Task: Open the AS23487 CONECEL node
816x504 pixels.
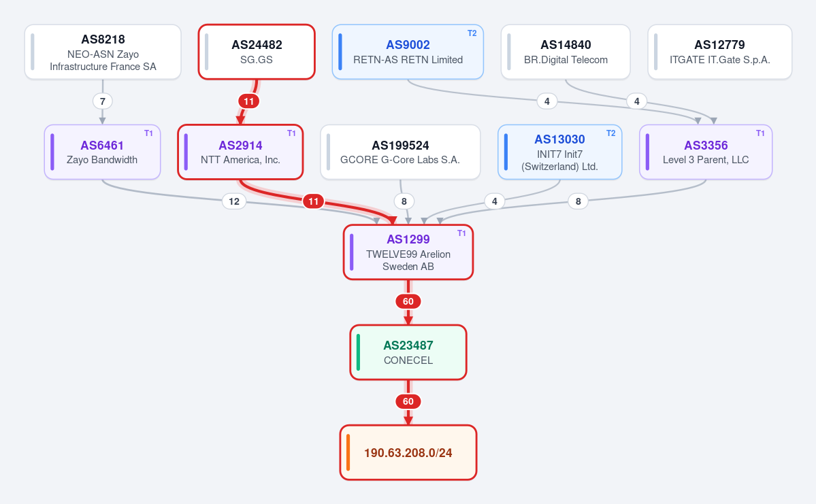Action: tap(408, 352)
